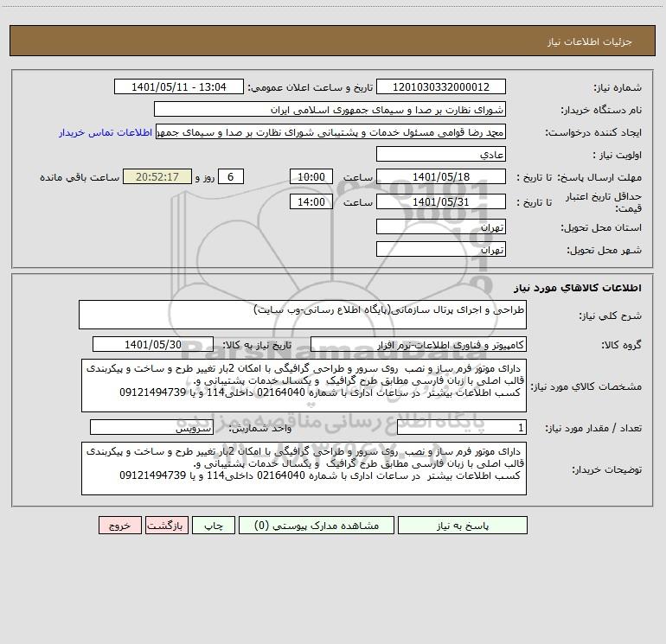
Task: Click the گروه کالا label
Action: (621, 345)
